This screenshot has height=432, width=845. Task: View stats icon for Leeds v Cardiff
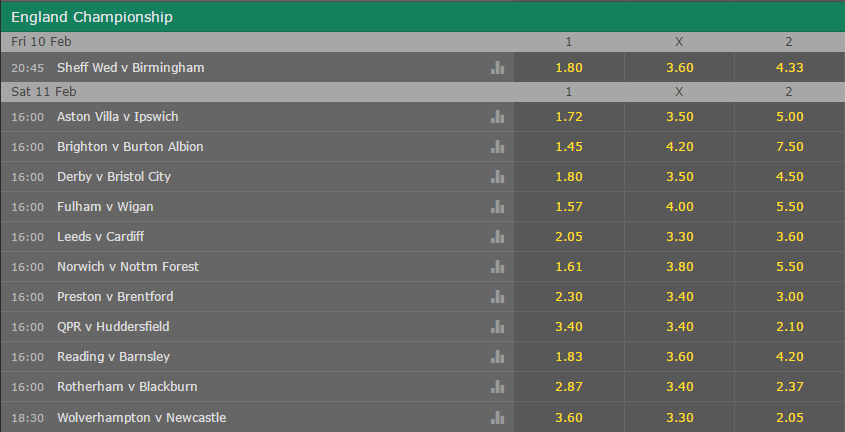pos(497,236)
